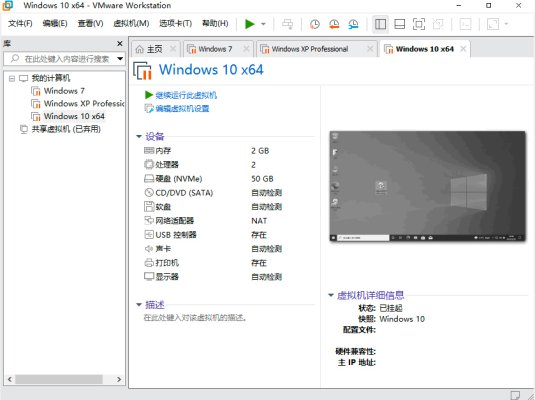Click the library scrollbar left arrow
This screenshot has height=400, width=535.
coord(10,379)
